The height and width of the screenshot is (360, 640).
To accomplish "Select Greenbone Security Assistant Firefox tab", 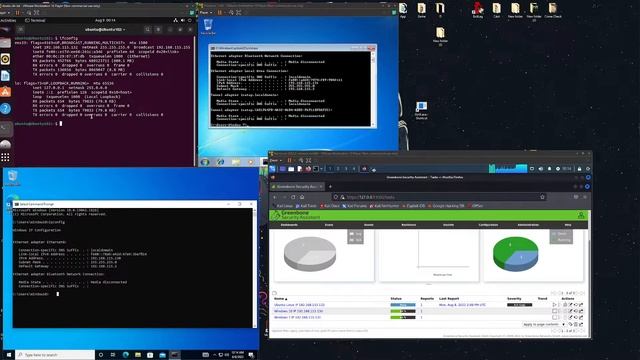I will 297,187.
